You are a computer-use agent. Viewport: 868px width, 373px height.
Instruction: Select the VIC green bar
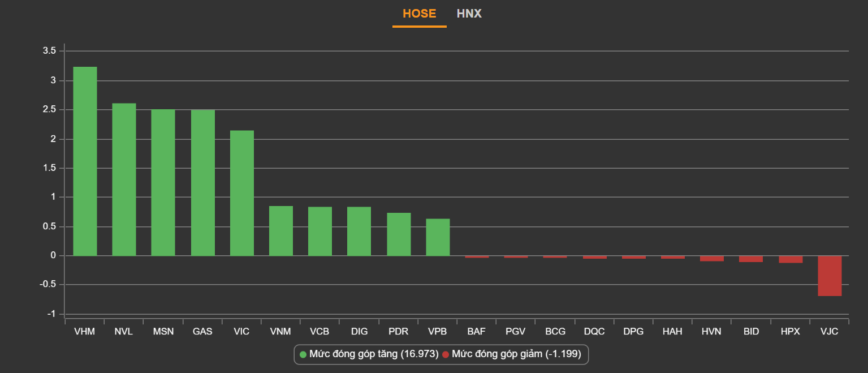[241, 193]
